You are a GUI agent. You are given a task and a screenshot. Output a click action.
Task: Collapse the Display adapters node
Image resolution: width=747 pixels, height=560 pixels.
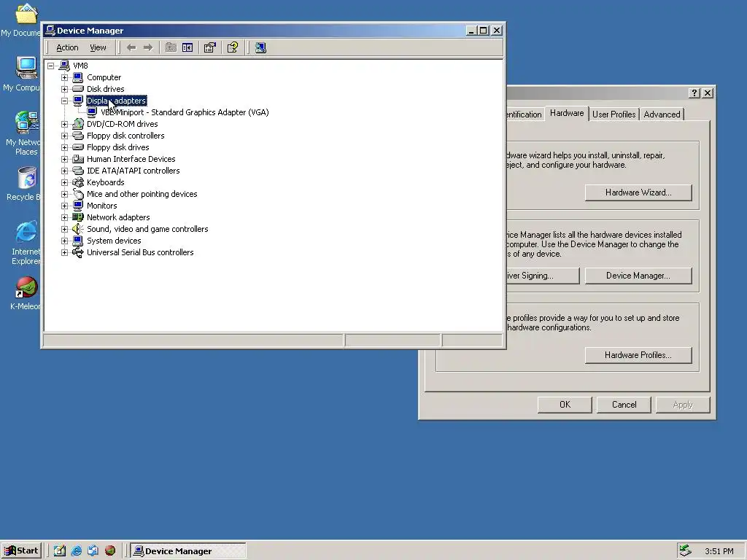tap(64, 101)
